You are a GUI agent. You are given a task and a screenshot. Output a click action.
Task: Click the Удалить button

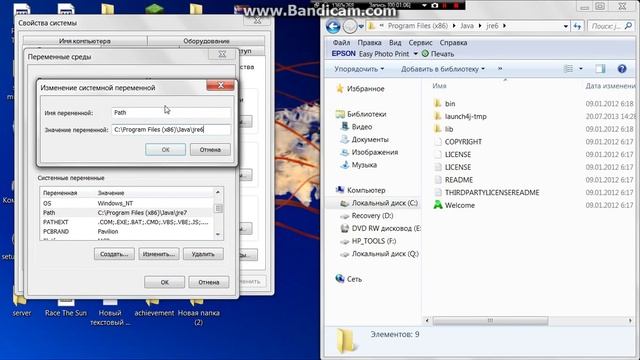(x=203, y=254)
